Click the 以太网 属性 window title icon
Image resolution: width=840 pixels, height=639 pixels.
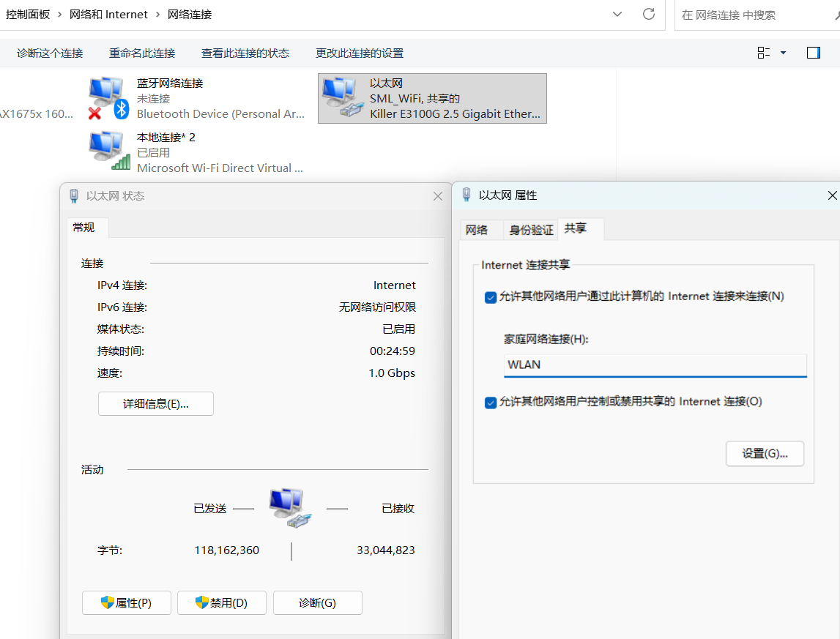click(467, 195)
